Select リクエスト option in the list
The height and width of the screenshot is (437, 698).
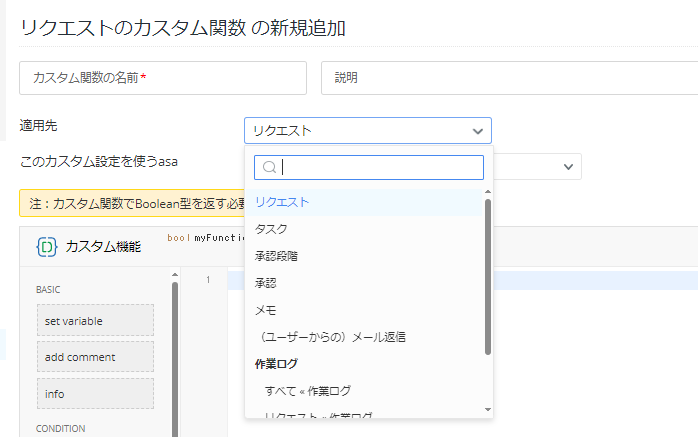click(282, 202)
